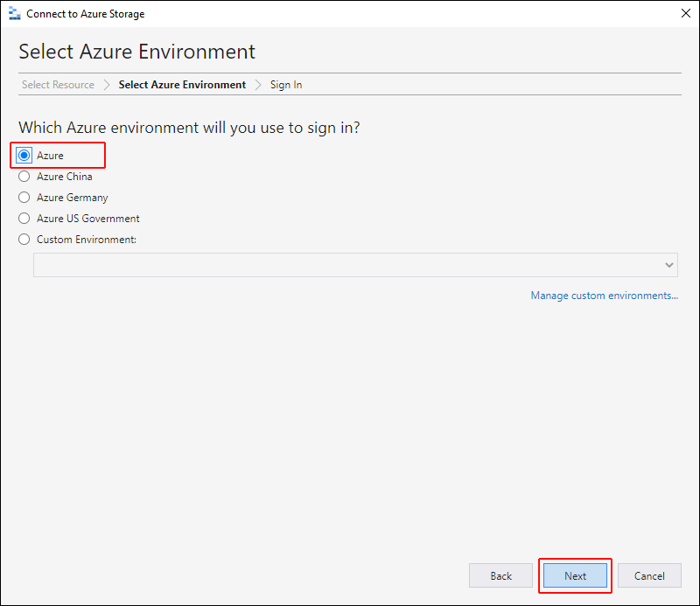700x606 pixels.
Task: Pick the Azure Germany radio option
Action: pyautogui.click(x=24, y=198)
